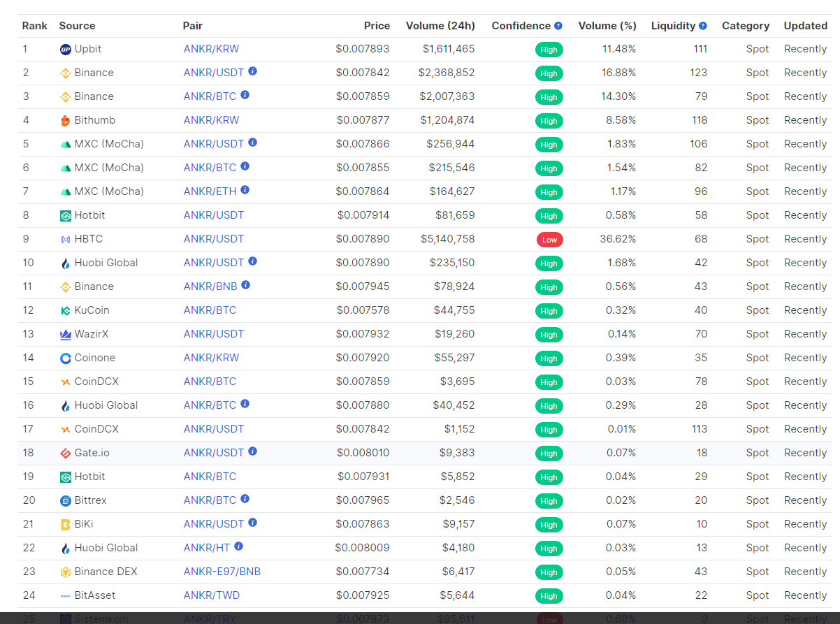Open the Coinone ANKR/KRW pair link
This screenshot has width=840, height=624.
(x=211, y=358)
